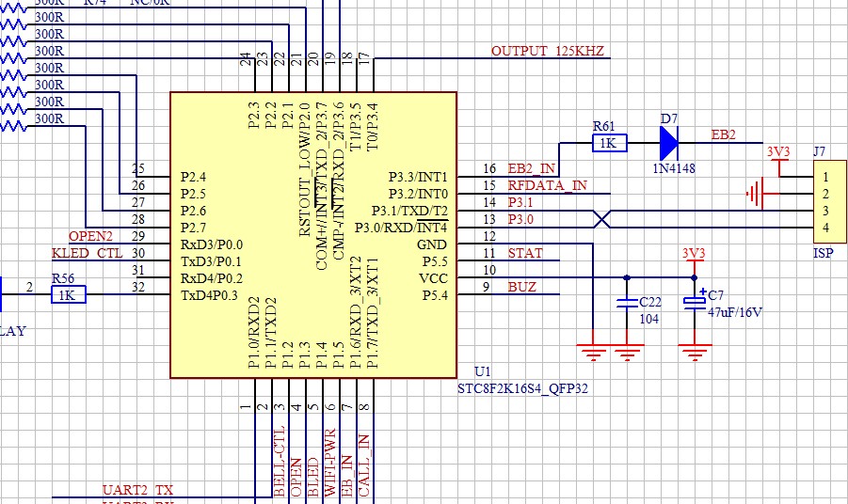
Task: Click pin label T0/P3.4
Action: (372, 126)
